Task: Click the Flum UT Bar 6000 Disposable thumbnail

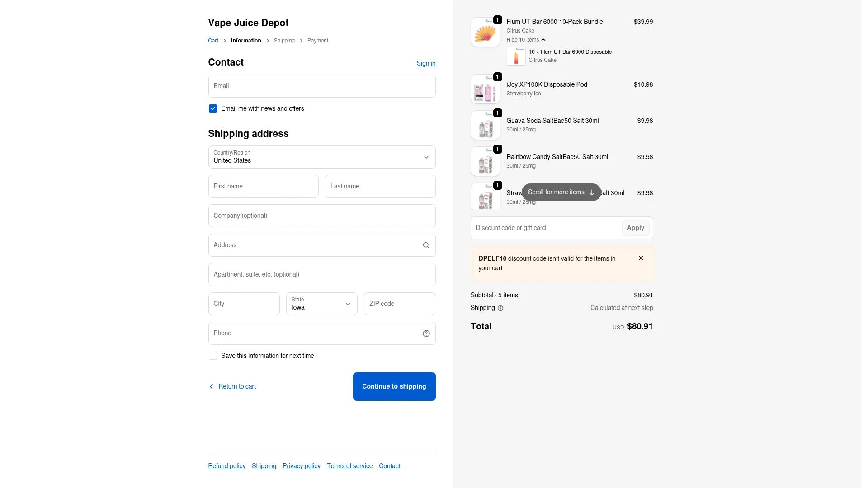Action: [516, 56]
